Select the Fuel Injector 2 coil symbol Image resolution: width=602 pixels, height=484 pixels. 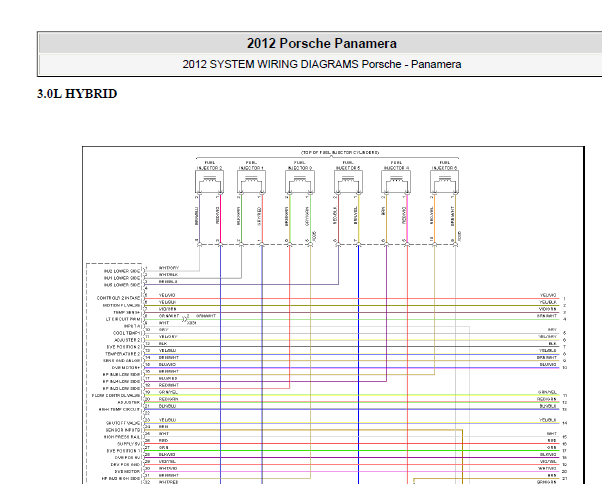point(210,182)
